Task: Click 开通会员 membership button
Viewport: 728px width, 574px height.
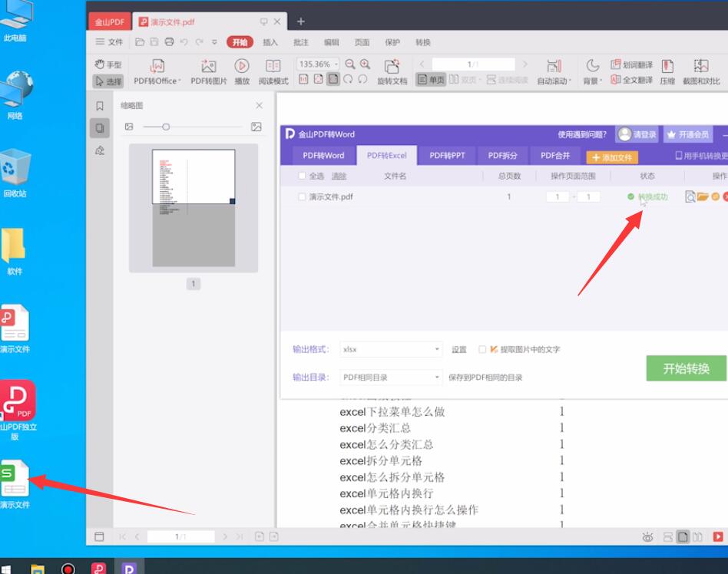Action: pyautogui.click(x=688, y=134)
